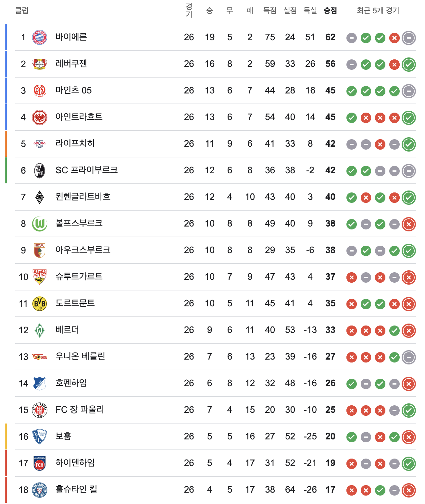This screenshot has width=425, height=504.
Task: Click the Eintracht Frankfurt eagle crest
Action: click(x=40, y=117)
